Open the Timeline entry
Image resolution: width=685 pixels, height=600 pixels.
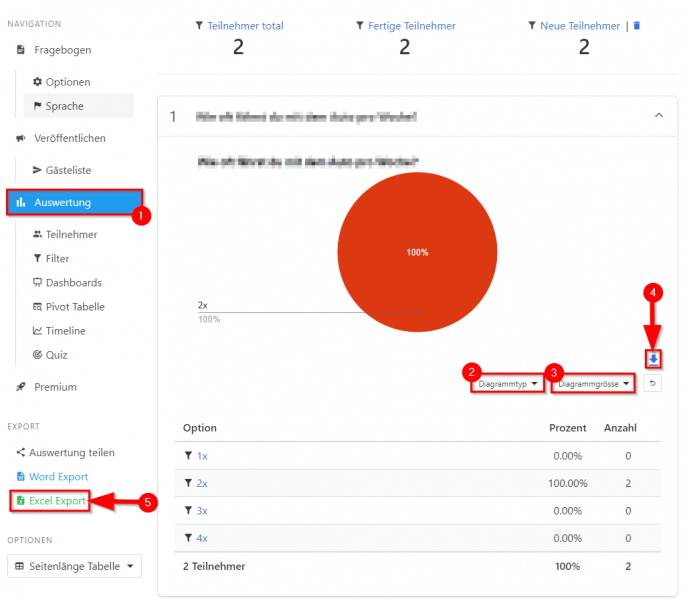coord(59,330)
